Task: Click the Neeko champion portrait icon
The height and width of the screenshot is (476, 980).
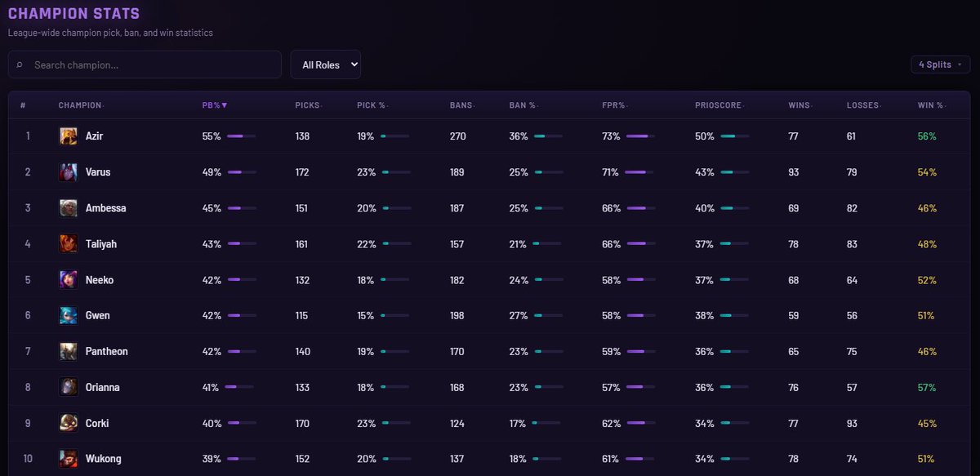Action: click(69, 280)
